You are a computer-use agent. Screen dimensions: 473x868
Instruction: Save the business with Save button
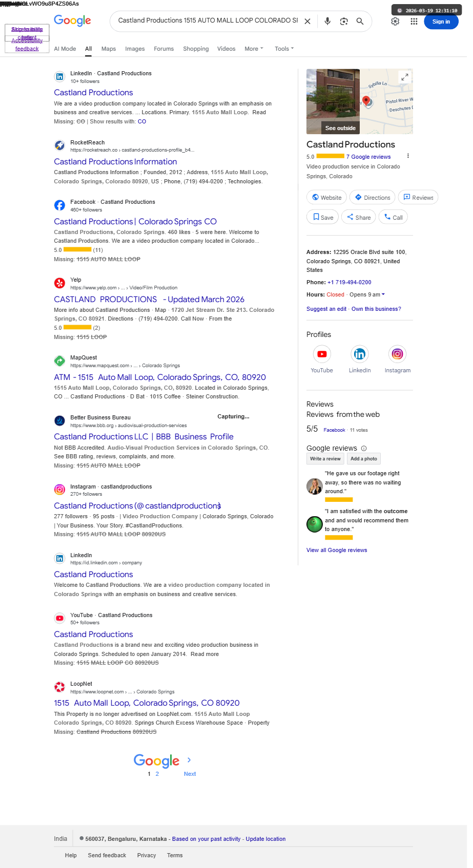point(322,217)
